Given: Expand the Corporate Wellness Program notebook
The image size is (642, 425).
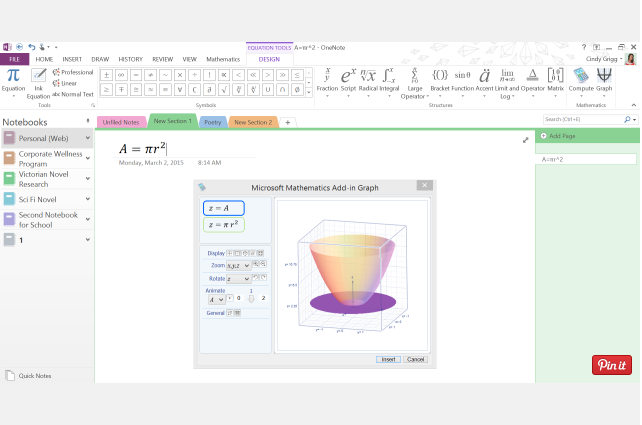Looking at the screenshot, I should click(88, 158).
